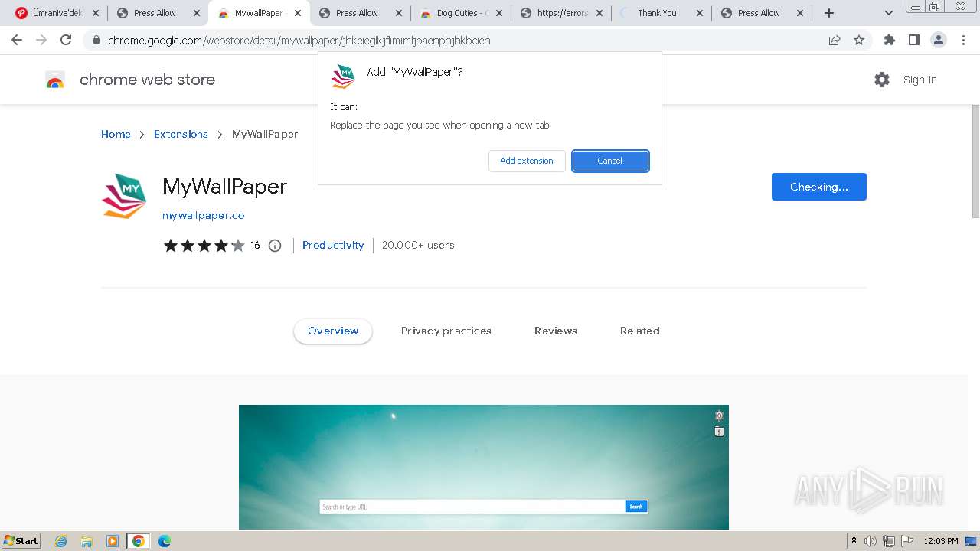The height and width of the screenshot is (551, 980).
Task: Bookmark this page with star icon
Action: tap(859, 40)
